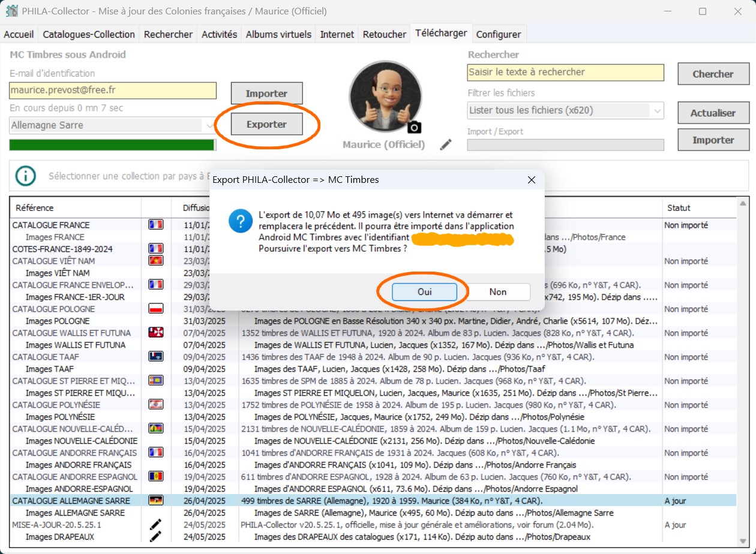Click the flag in CATALOGUE NOUVELLE-CALÉD… row
Viewport: 756px width, 554px height.
click(x=156, y=429)
